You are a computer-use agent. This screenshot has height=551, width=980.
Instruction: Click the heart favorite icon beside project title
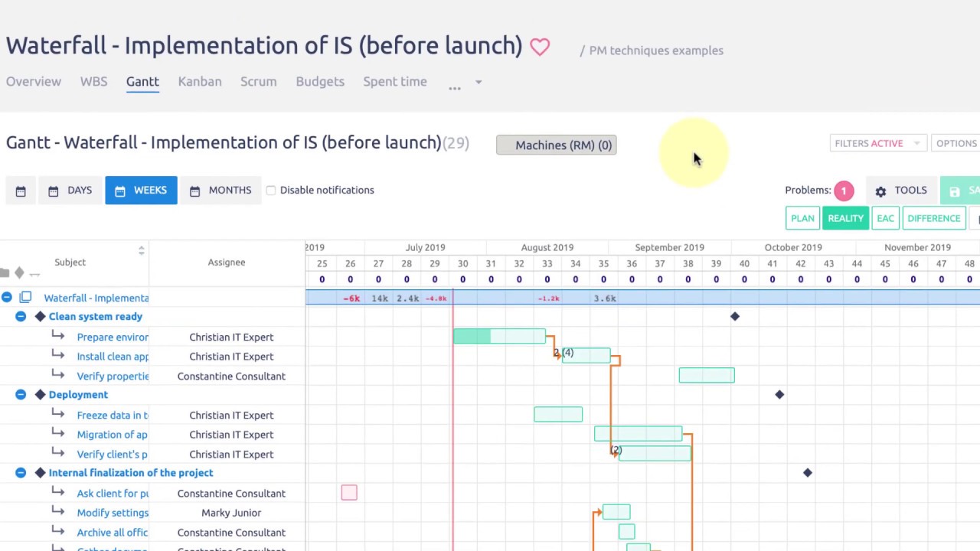(x=540, y=47)
